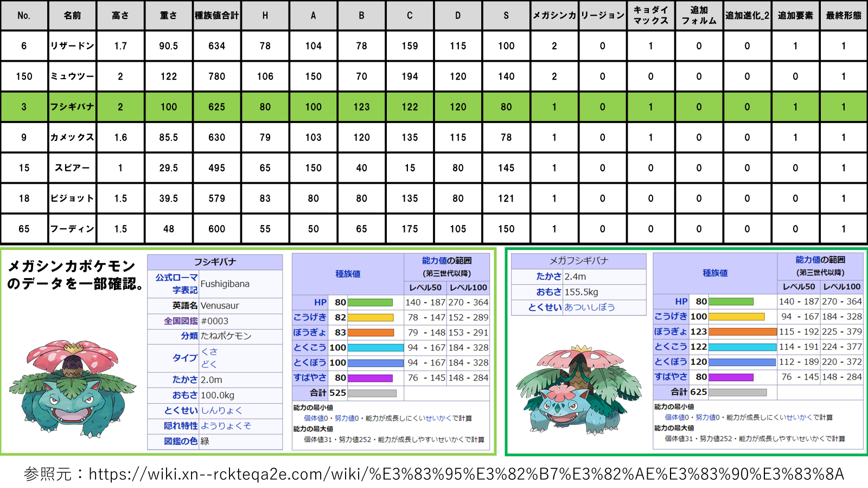This screenshot has width=868, height=488.
Task: Click the blue とくぼう bar showing 120
Action: (x=742, y=362)
